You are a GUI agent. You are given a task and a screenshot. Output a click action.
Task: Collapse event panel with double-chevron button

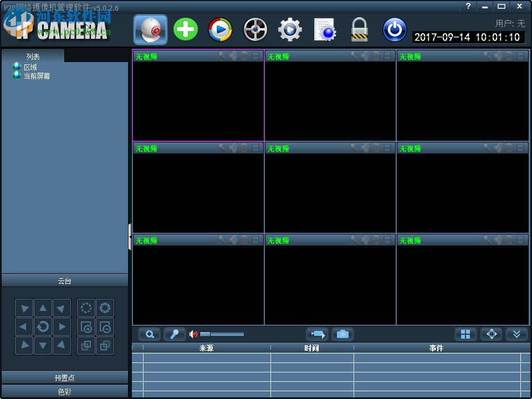(516, 334)
